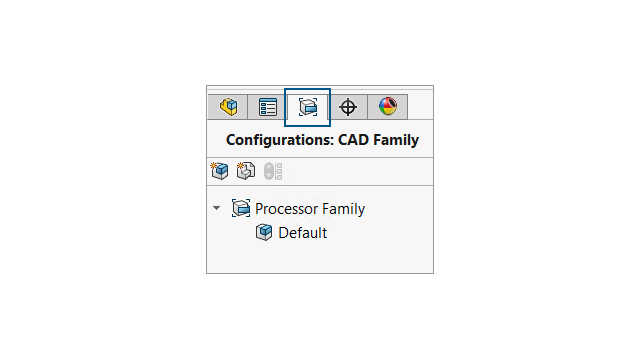This screenshot has height=360, width=640.
Task: Click the Configurations: CAD Family heading
Action: (x=322, y=140)
